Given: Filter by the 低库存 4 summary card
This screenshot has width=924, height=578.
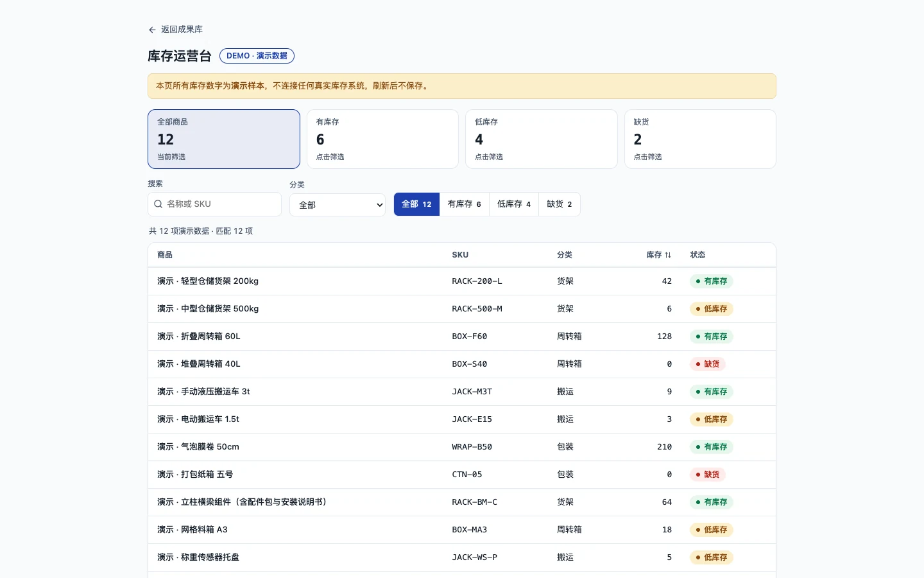Looking at the screenshot, I should [x=541, y=139].
